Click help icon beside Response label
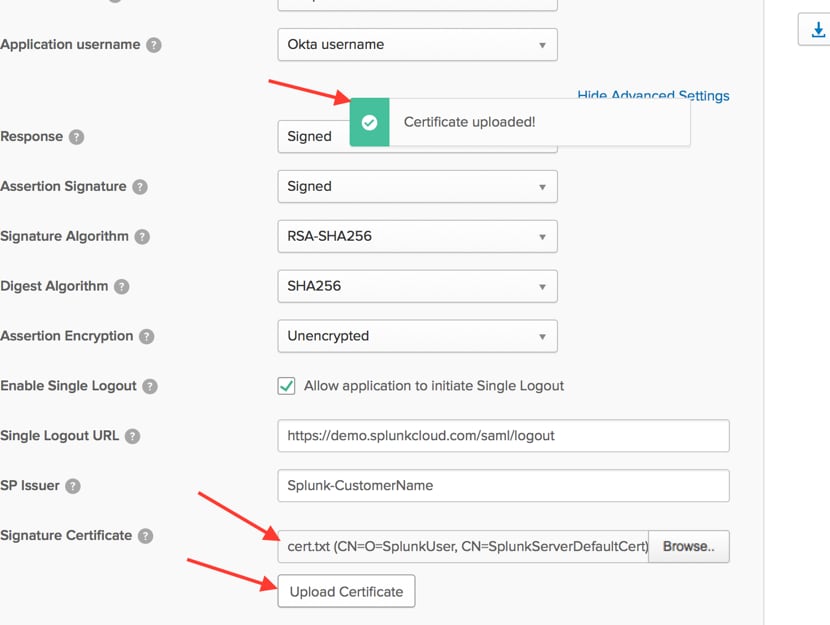 pos(76,137)
